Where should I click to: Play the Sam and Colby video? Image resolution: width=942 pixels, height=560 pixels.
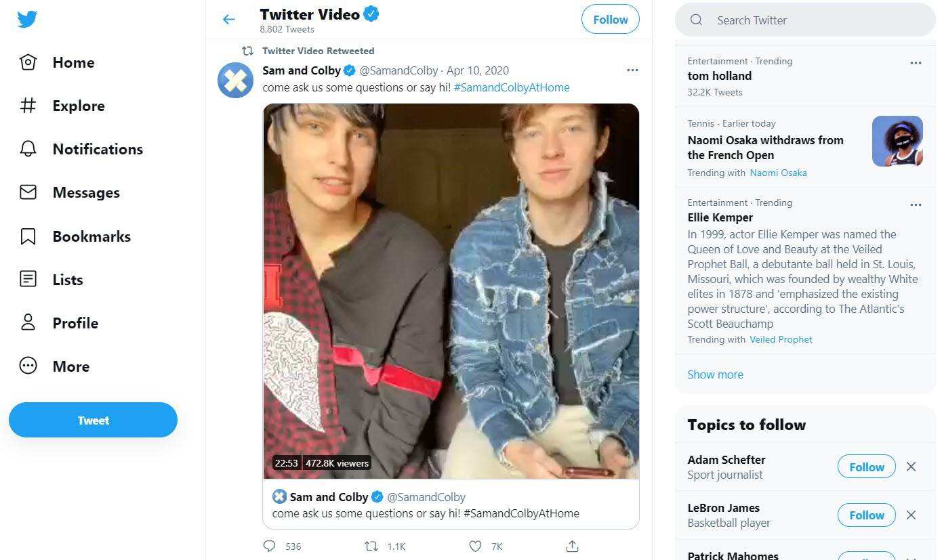click(451, 291)
